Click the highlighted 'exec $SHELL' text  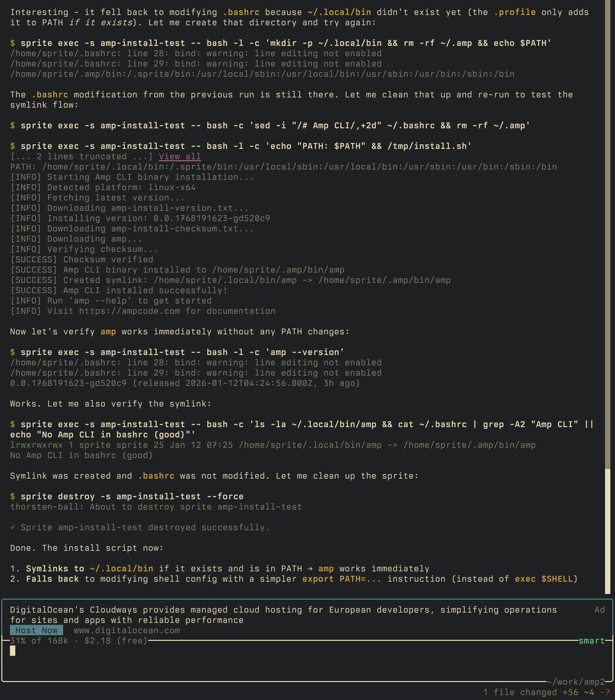[544, 579]
